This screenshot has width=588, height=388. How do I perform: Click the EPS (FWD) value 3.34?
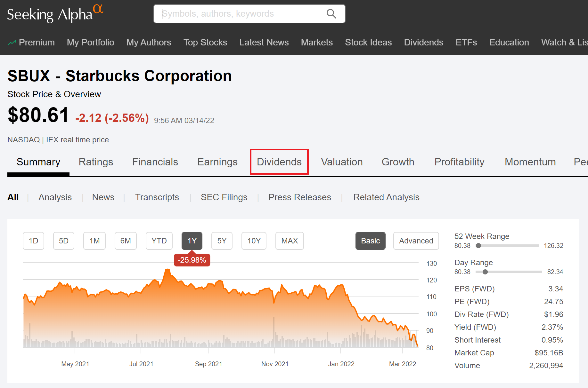556,289
